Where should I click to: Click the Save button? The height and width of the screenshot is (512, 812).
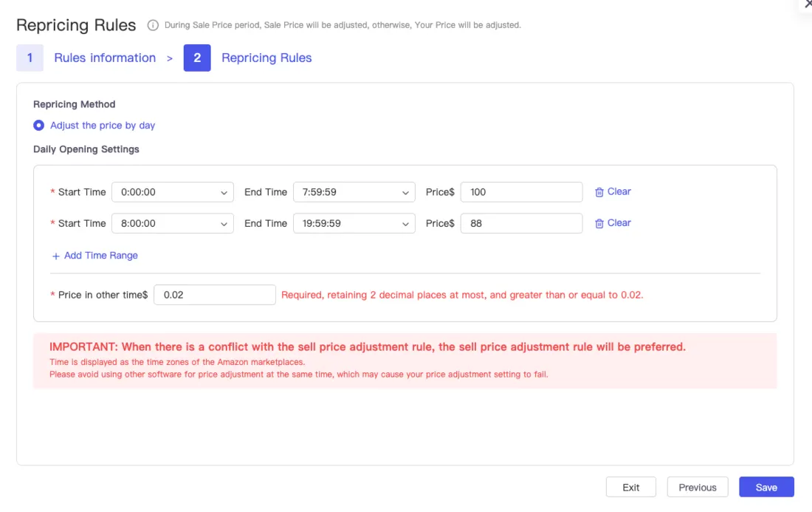tap(766, 487)
